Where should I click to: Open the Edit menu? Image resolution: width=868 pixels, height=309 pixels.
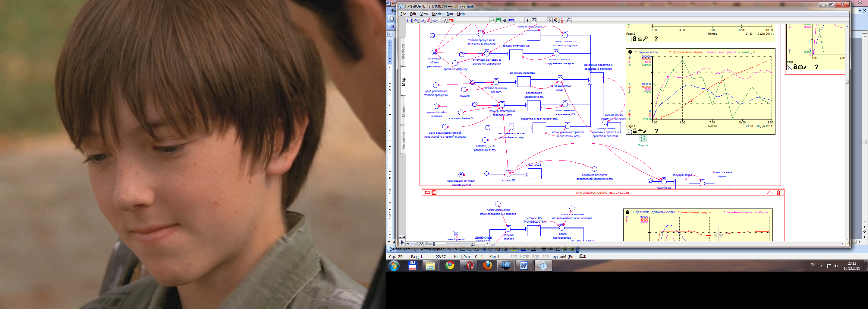coord(413,14)
